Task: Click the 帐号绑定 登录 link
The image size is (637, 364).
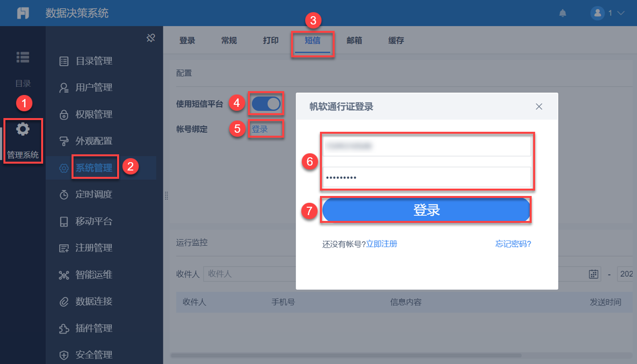Action: click(260, 129)
